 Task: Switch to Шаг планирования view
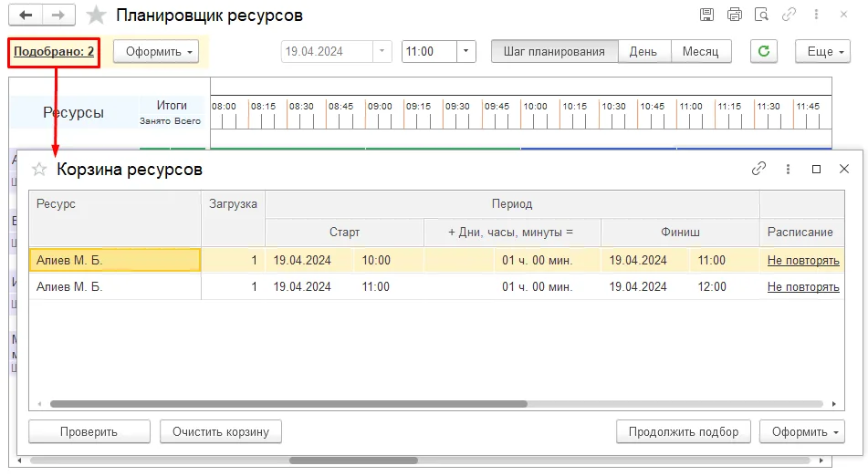(554, 51)
